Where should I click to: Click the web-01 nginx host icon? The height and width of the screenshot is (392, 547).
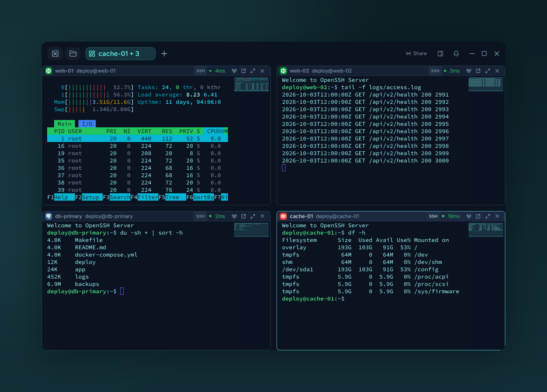[49, 71]
